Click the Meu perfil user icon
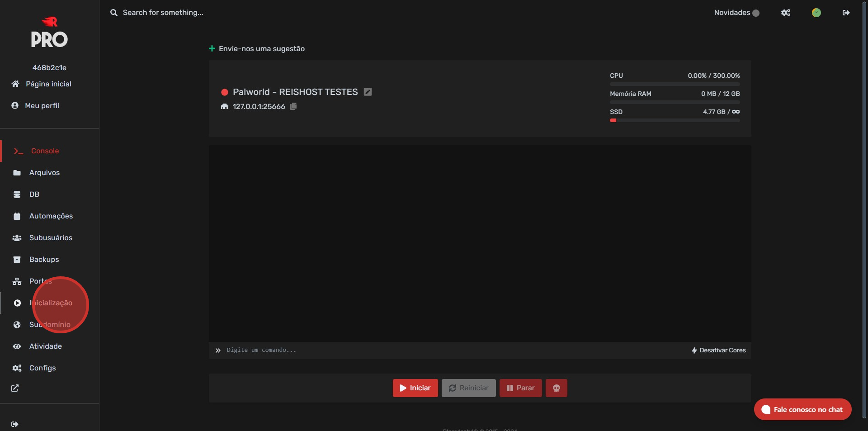The height and width of the screenshot is (431, 868). click(x=15, y=105)
